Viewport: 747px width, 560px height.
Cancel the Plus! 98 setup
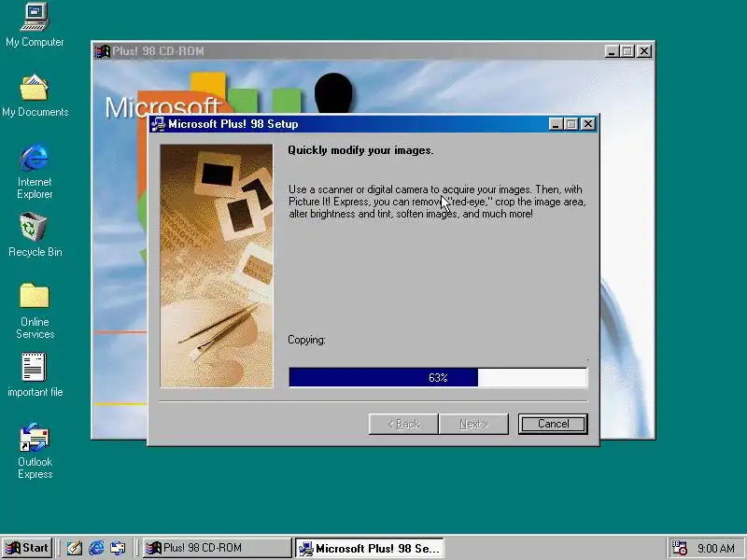(x=553, y=424)
